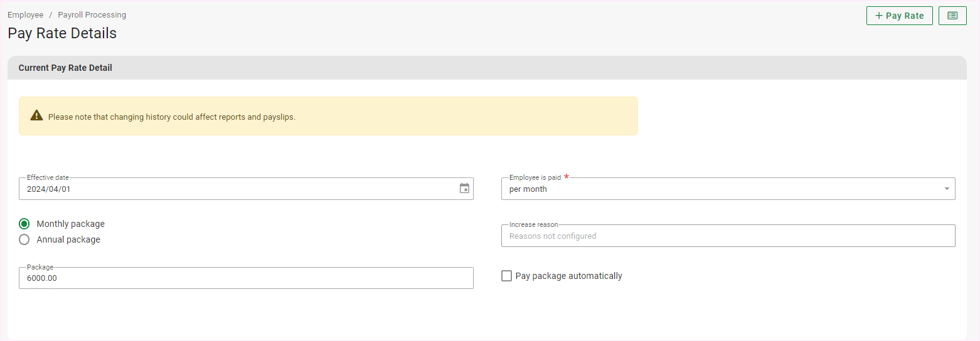
Task: Navigate to Payroll Processing breadcrumb
Action: [92, 14]
